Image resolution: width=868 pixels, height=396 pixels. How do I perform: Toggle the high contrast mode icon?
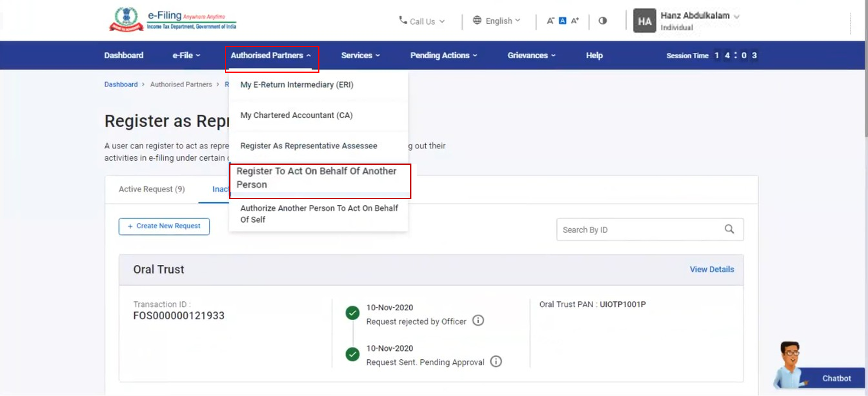click(602, 21)
